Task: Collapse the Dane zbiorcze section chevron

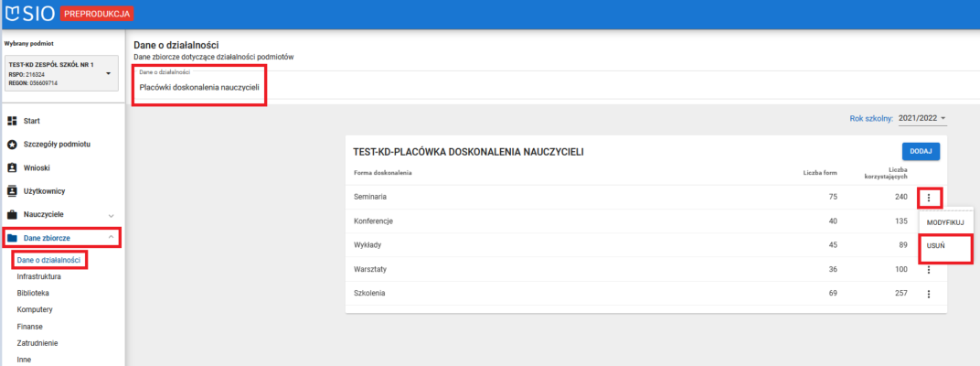Action: pyautogui.click(x=111, y=239)
